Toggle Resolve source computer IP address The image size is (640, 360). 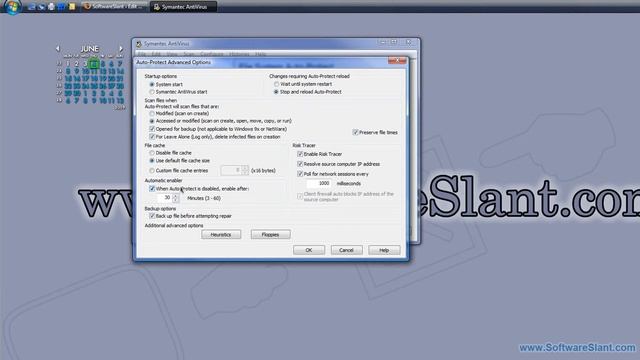(x=300, y=164)
